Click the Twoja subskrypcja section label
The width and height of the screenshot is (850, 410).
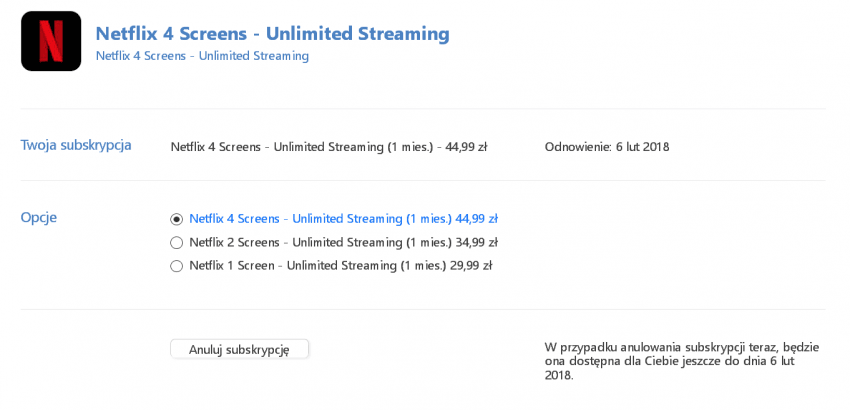76,145
